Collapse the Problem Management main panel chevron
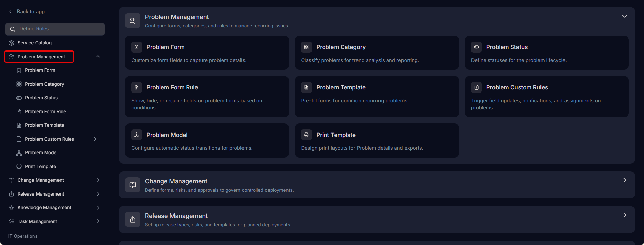The width and height of the screenshot is (644, 245). (x=625, y=16)
